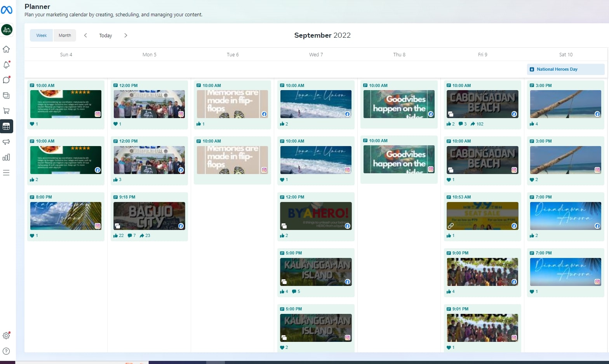Click the share arrow icon beside 102
This screenshot has width=609, height=364.
tap(473, 124)
